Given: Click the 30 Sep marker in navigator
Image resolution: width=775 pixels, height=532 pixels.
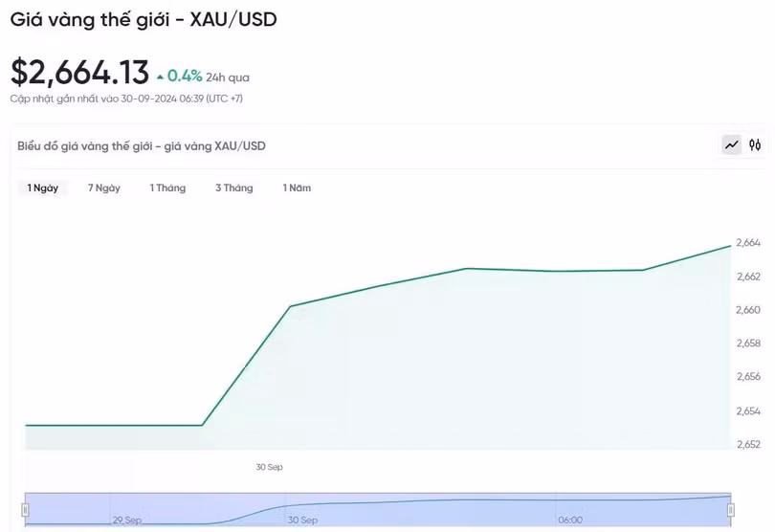Looking at the screenshot, I should (x=302, y=520).
